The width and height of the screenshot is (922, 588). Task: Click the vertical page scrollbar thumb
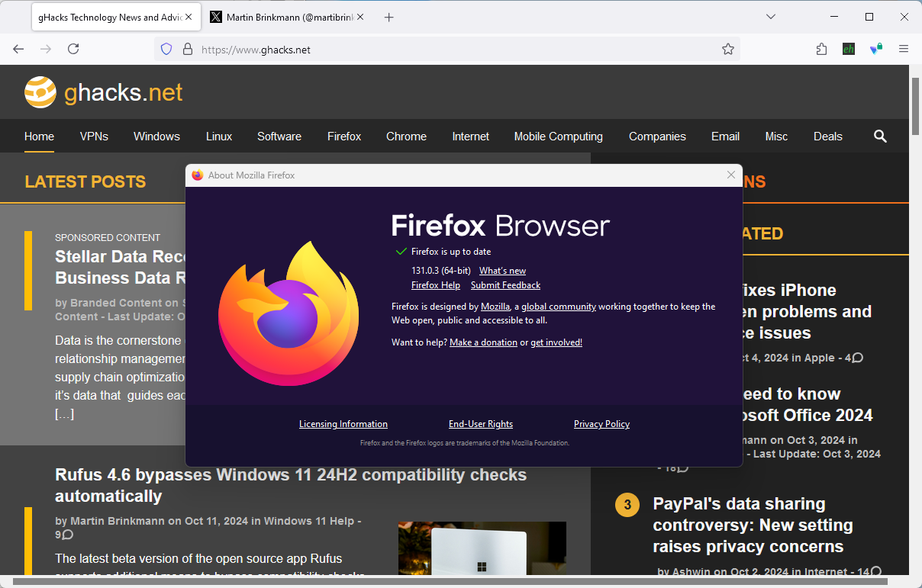(915, 105)
